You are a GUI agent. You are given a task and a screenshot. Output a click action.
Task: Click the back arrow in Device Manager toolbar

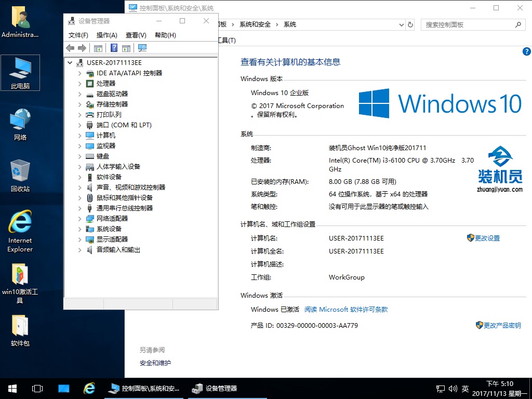[x=70, y=48]
